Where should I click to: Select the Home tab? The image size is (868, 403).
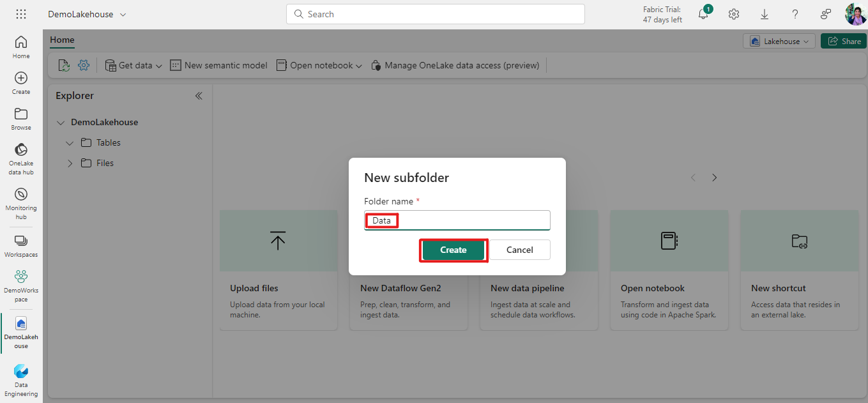click(62, 40)
